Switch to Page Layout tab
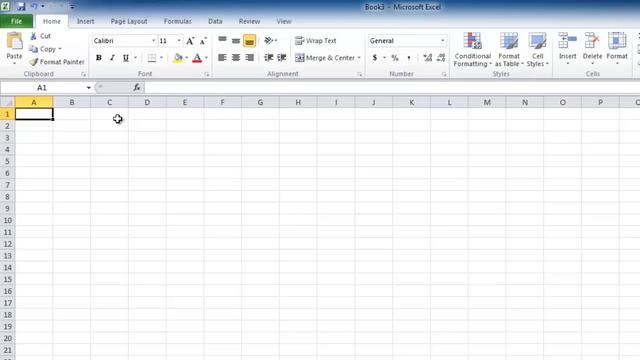The width and height of the screenshot is (640, 360). point(129,21)
